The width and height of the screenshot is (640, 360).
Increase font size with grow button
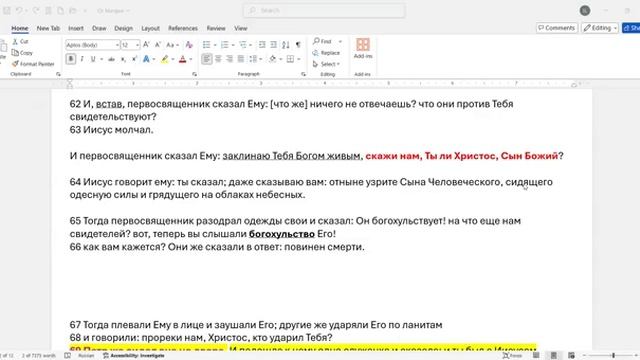pos(146,44)
